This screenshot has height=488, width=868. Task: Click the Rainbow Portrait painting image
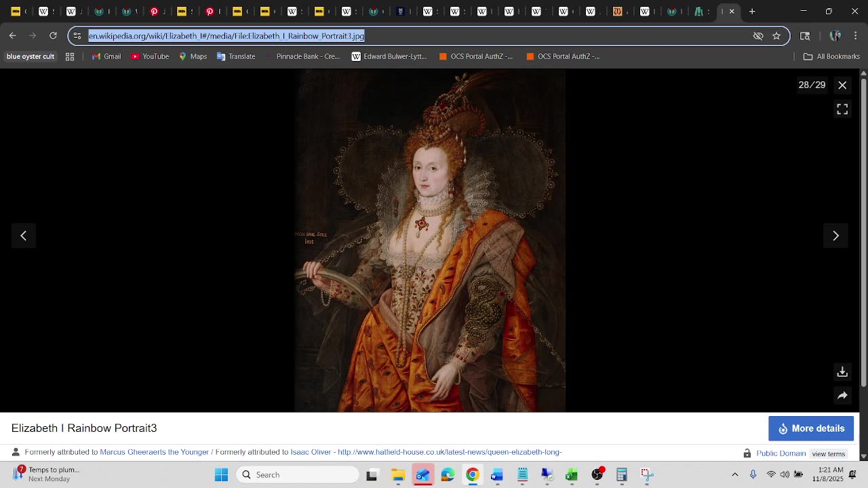tap(430, 241)
